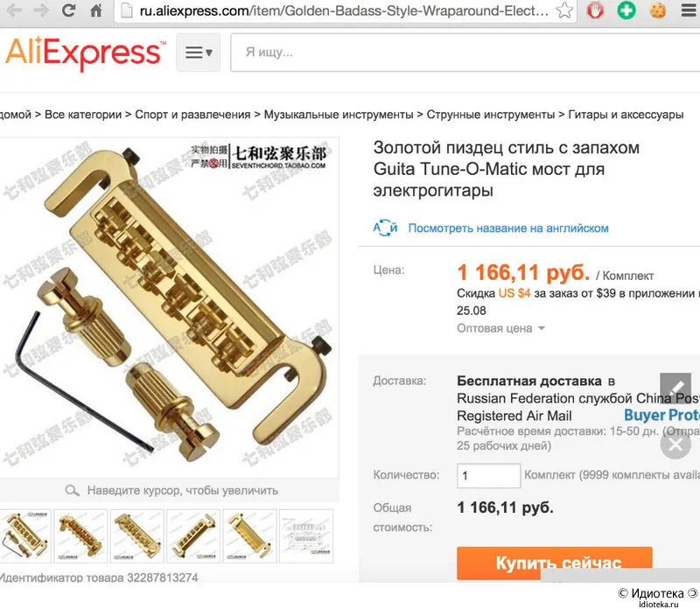The height and width of the screenshot is (609, 700).
Task: Click the Количество quantity input field
Action: click(x=488, y=475)
